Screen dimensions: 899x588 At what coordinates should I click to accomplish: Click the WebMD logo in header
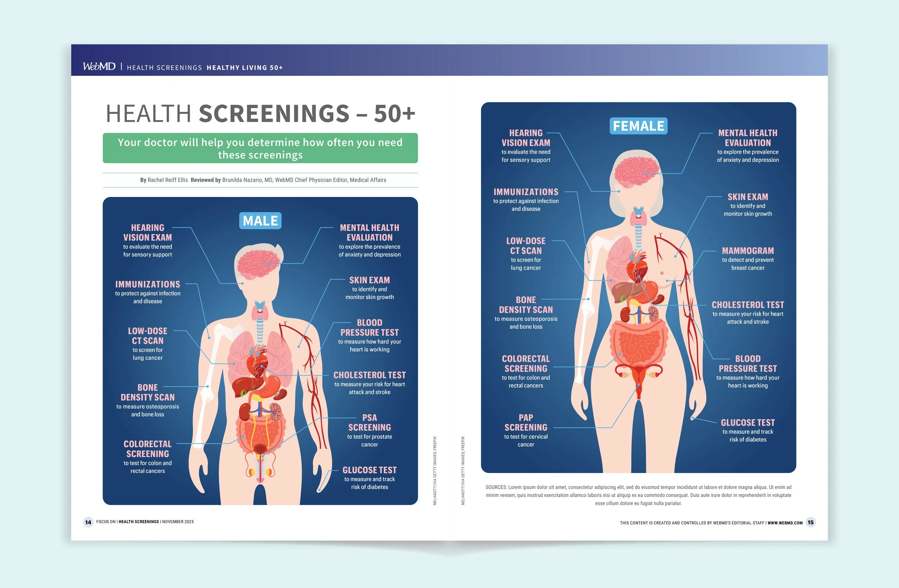coord(99,66)
